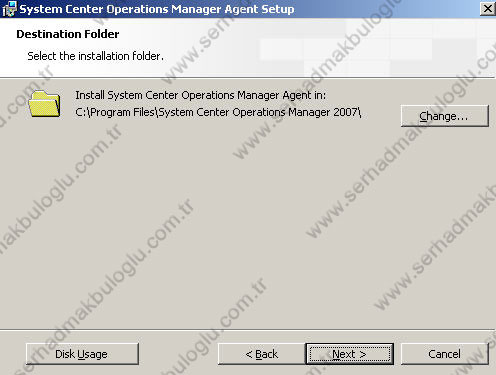Click 'Install System Center Operations Manager Agent in:' label

(200, 95)
